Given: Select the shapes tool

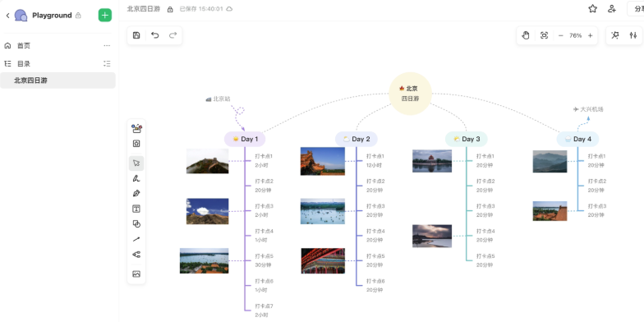Looking at the screenshot, I should tap(136, 223).
